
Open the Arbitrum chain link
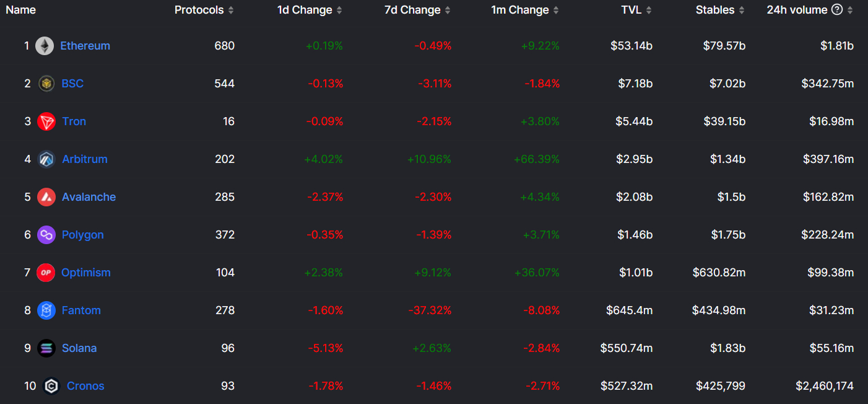[85, 159]
